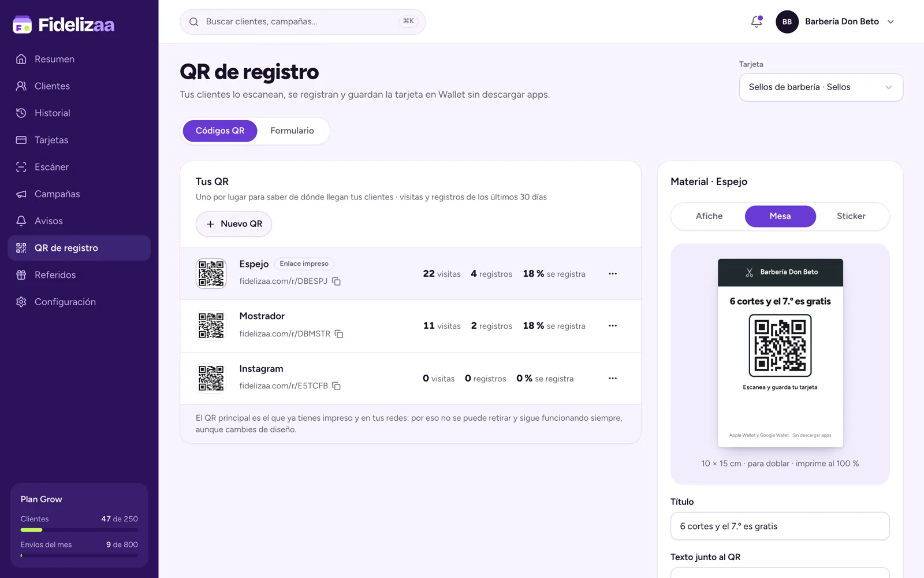924x578 pixels.
Task: Click the Enlace impreso badge
Action: [x=304, y=264]
